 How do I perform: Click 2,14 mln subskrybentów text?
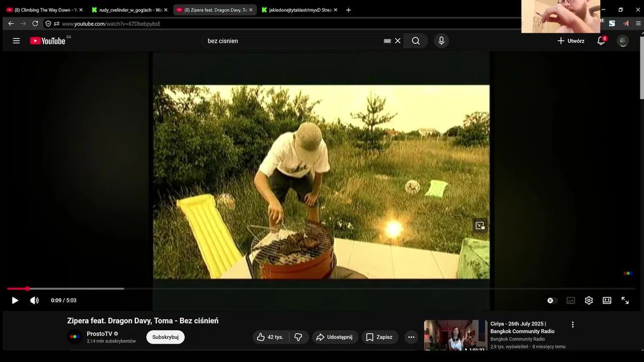coord(111,341)
